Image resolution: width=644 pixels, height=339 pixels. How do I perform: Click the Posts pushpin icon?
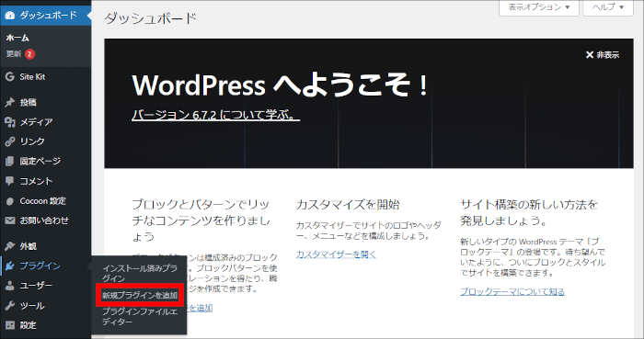click(10, 102)
